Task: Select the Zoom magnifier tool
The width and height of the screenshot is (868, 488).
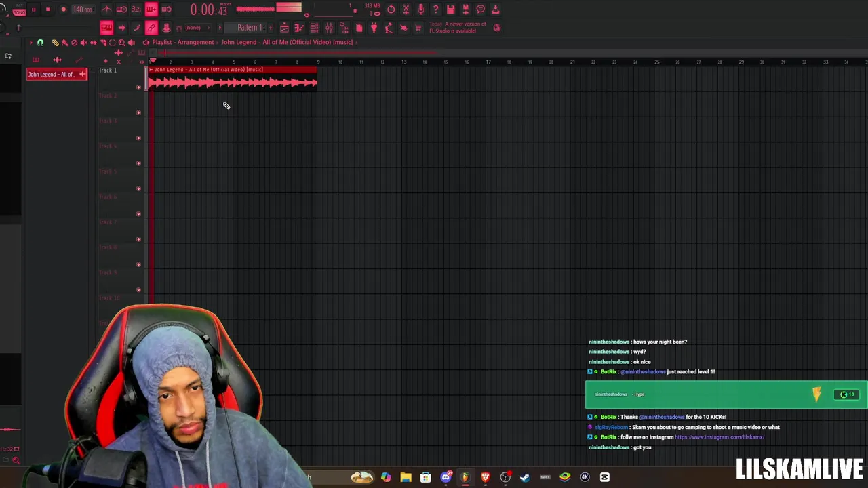Action: (121, 42)
